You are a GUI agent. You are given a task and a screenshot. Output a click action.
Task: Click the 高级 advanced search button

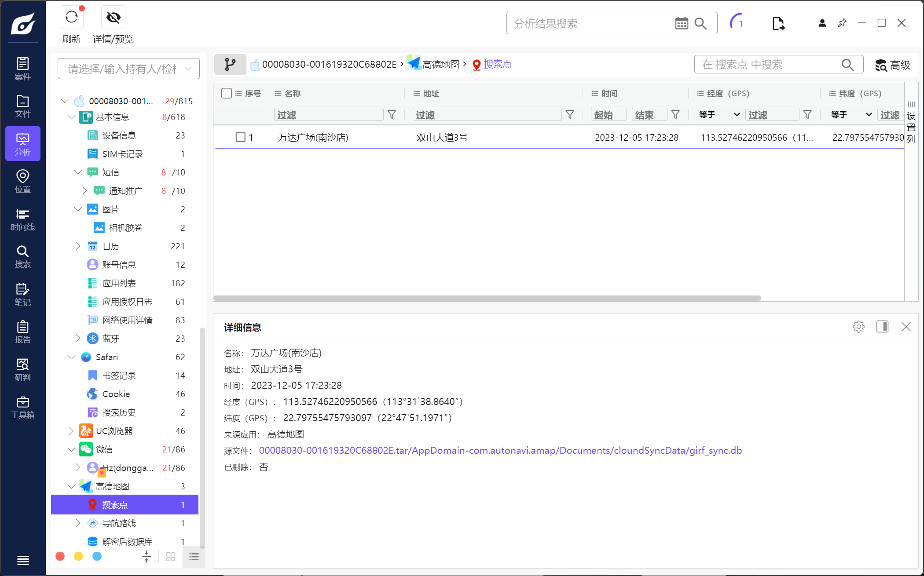[892, 65]
